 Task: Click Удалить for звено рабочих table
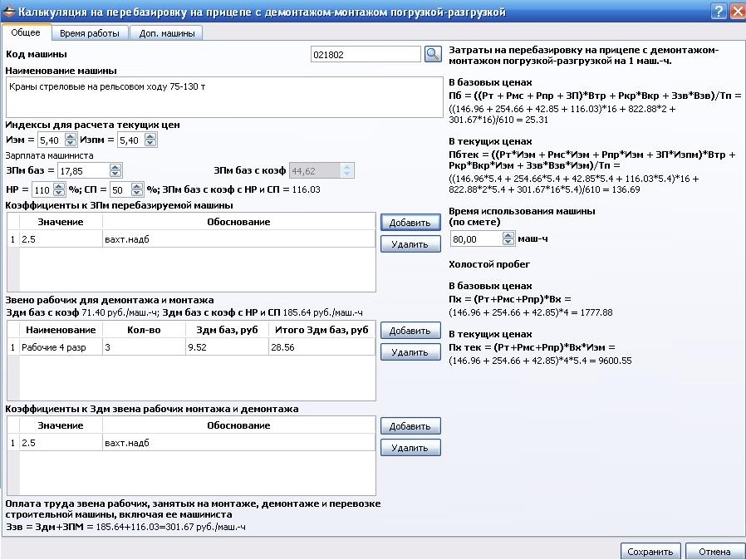[x=410, y=352]
